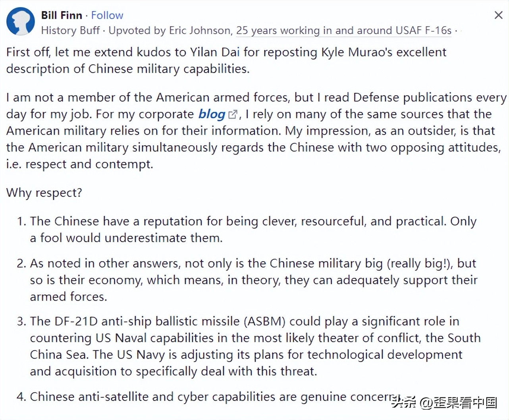Screen dimensions: 509x420
Task: Open the italic blog hyperlink
Action: [x=212, y=114]
